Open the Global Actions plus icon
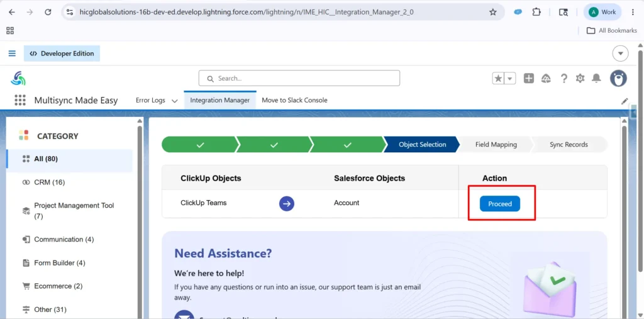The height and width of the screenshot is (319, 644). pyautogui.click(x=528, y=78)
